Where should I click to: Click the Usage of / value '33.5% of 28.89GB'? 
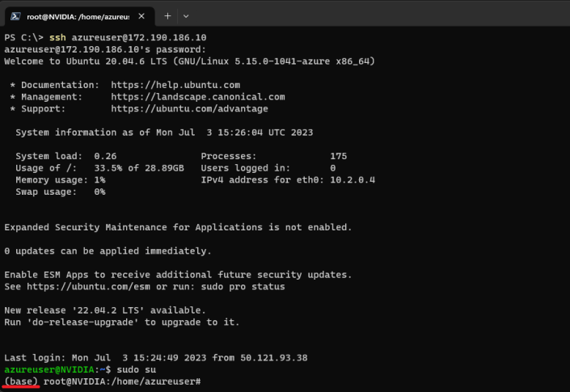click(x=139, y=168)
